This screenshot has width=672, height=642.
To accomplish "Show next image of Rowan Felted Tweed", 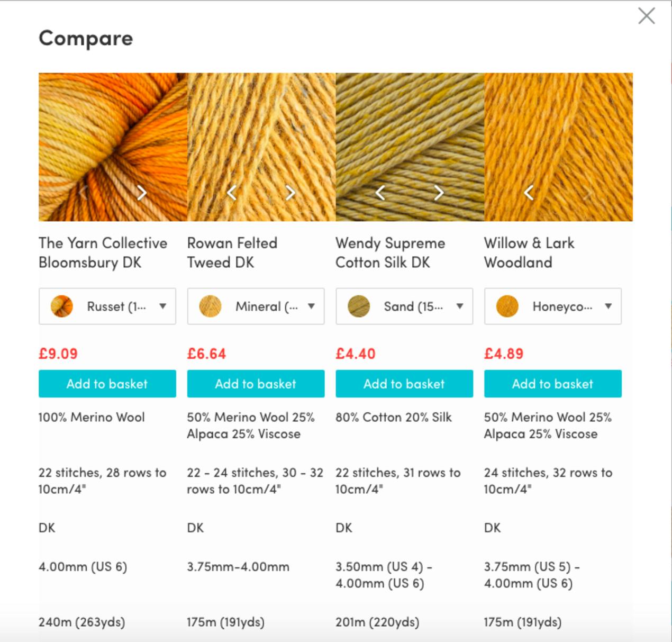I will point(290,193).
